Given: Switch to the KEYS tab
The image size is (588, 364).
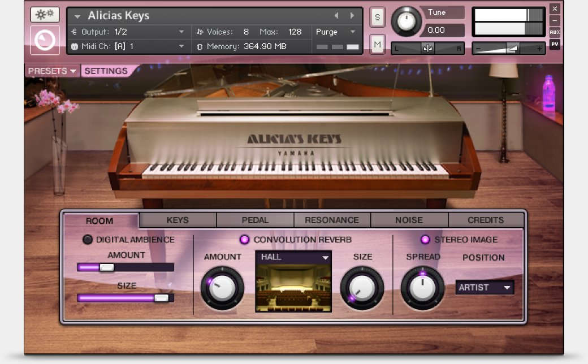Looking at the screenshot, I should [176, 220].
